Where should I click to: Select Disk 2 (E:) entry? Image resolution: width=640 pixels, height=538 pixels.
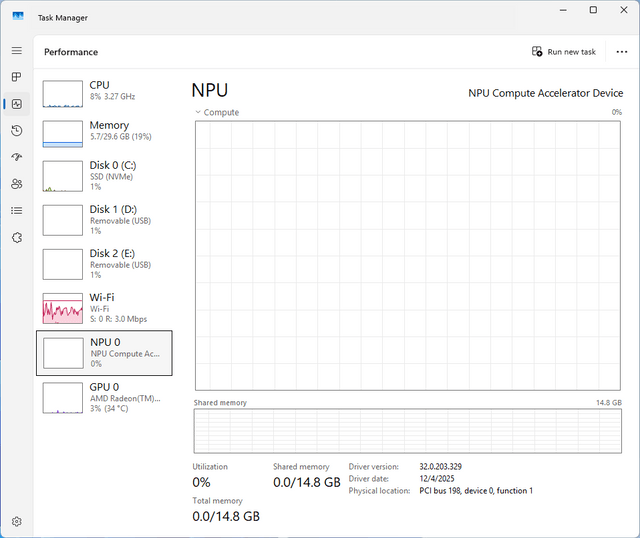pyautogui.click(x=104, y=264)
